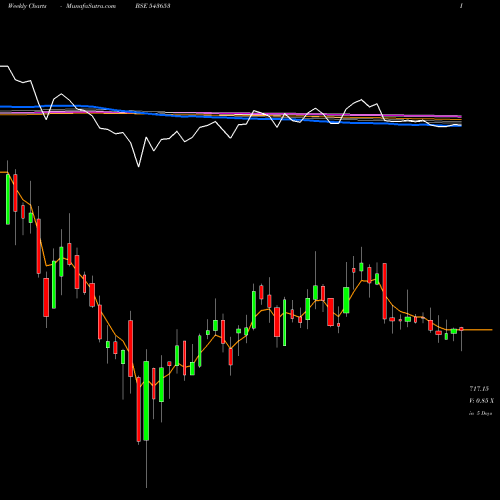This screenshot has width=500, height=500.
Task: Click the 'in 5 Days' text
Action: tap(480, 413)
